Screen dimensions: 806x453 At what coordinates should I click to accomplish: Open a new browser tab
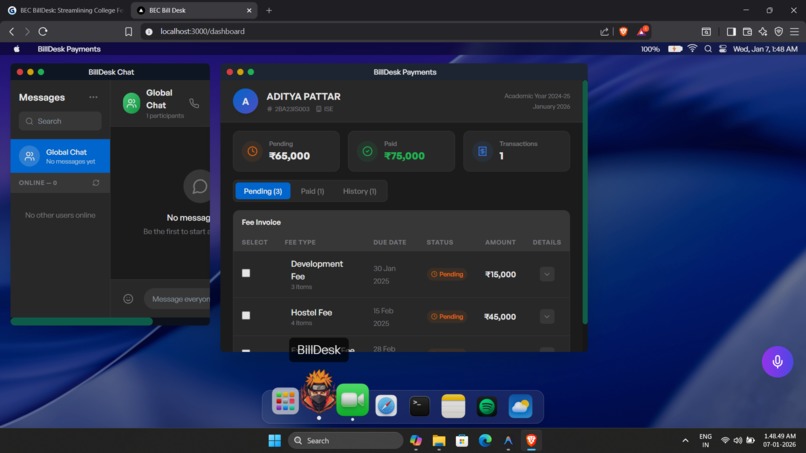pos(269,10)
